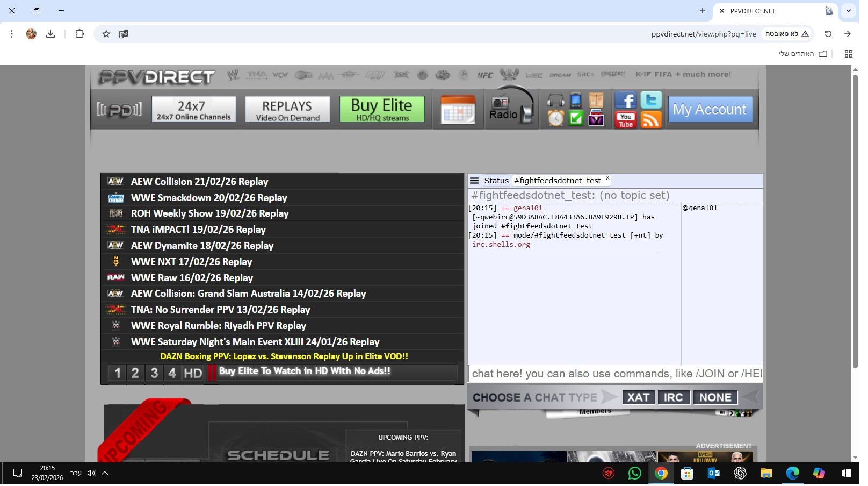868x486 pixels.
Task: Bookmark this page with the star icon
Action: click(x=107, y=34)
